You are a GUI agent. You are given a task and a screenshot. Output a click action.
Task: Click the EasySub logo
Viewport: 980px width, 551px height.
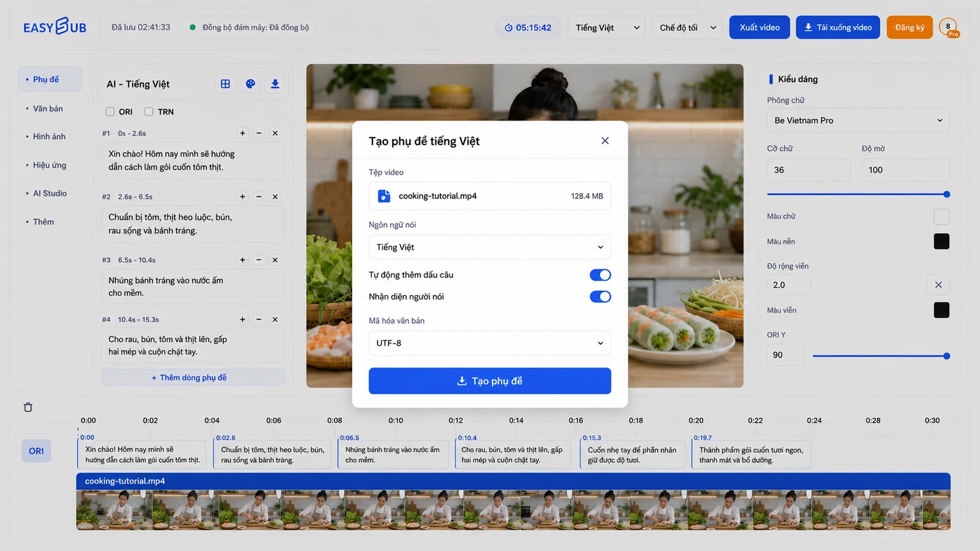pyautogui.click(x=55, y=27)
